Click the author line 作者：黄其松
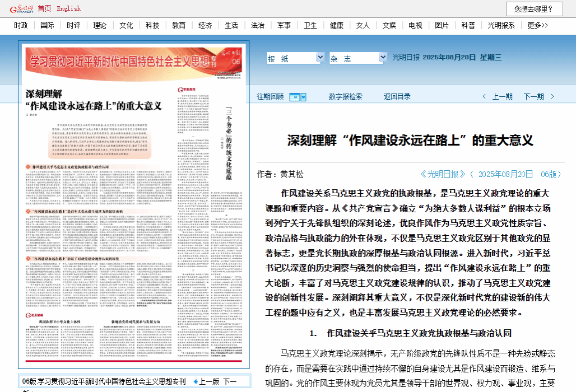 click(x=280, y=174)
